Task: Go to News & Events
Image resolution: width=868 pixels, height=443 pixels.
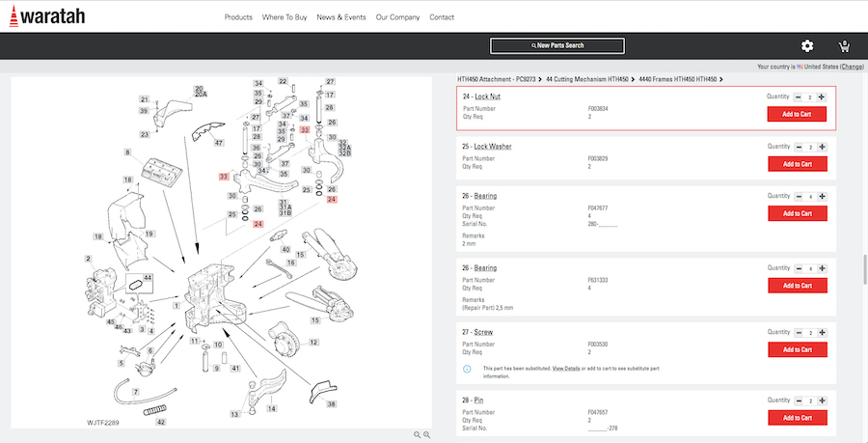Action: pos(341,17)
